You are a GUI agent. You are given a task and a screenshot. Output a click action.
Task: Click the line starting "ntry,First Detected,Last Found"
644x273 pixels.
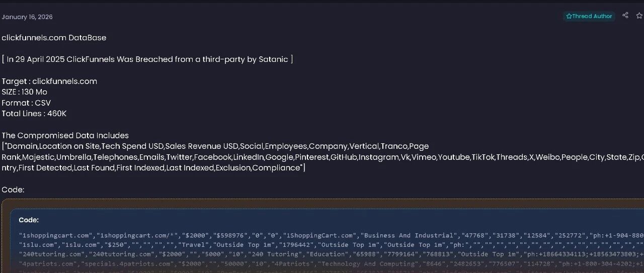(153, 168)
